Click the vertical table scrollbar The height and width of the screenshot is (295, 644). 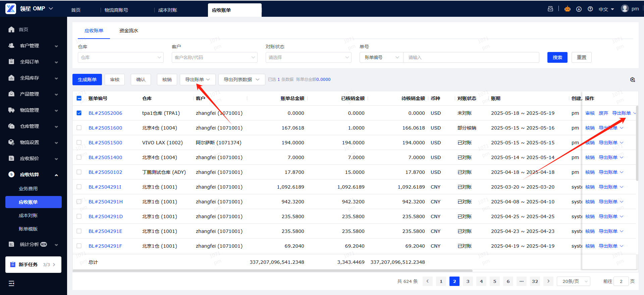coord(637,143)
